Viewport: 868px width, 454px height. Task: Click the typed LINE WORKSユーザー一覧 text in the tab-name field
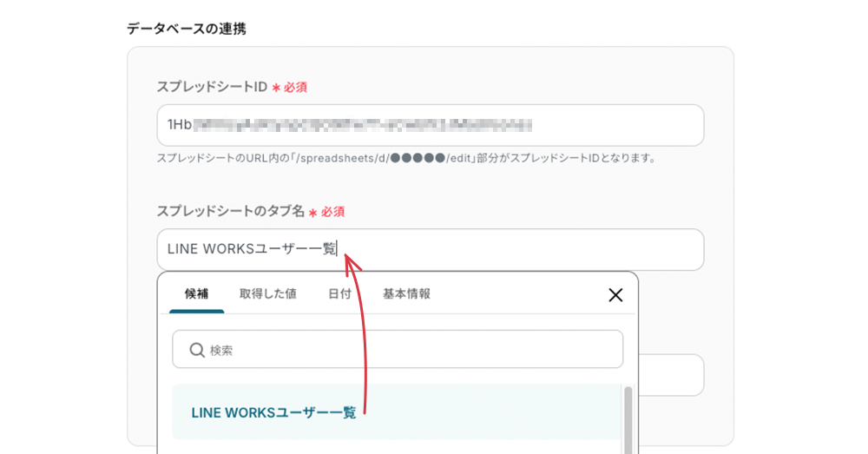pos(252,250)
